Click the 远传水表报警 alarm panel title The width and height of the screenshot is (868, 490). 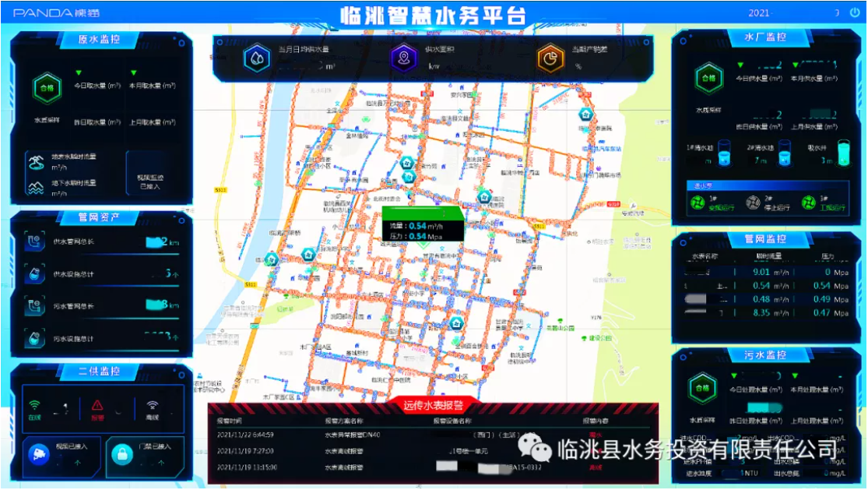(x=433, y=404)
